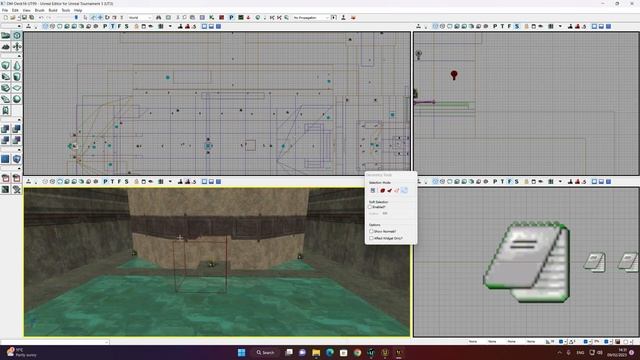
Task: Click the Play in editor joystick icon
Action: [x=343, y=18]
